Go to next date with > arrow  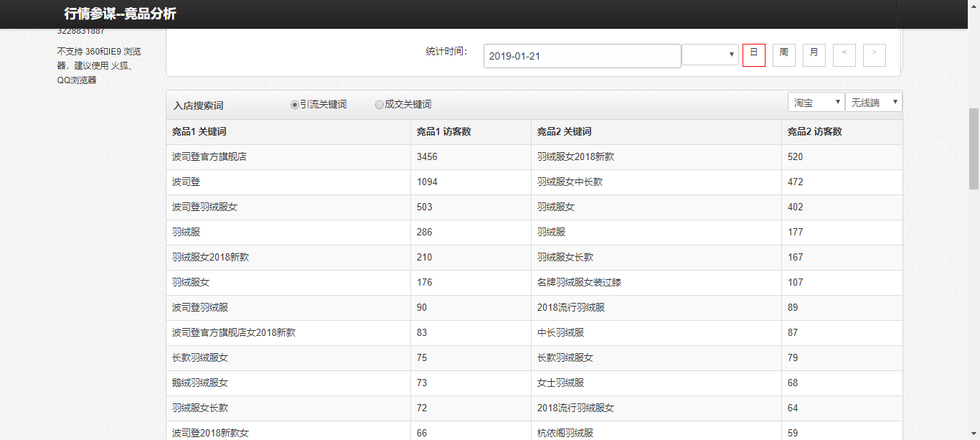tap(874, 55)
